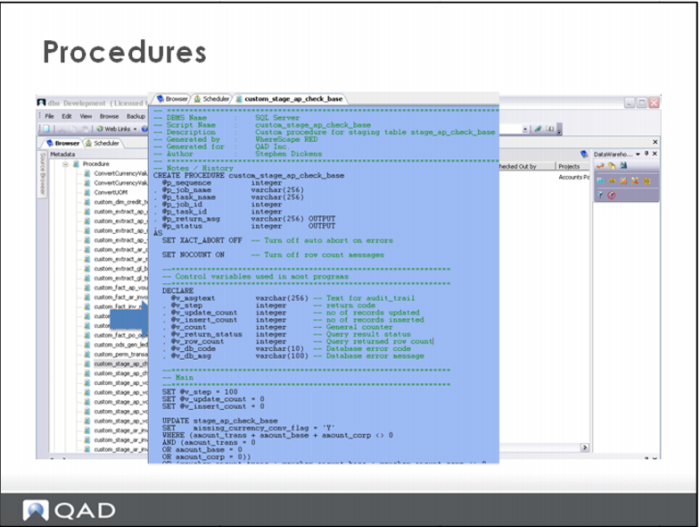Select the custom_fact_ar_invo procedure
This screenshot has height=527, width=700.
(121, 297)
